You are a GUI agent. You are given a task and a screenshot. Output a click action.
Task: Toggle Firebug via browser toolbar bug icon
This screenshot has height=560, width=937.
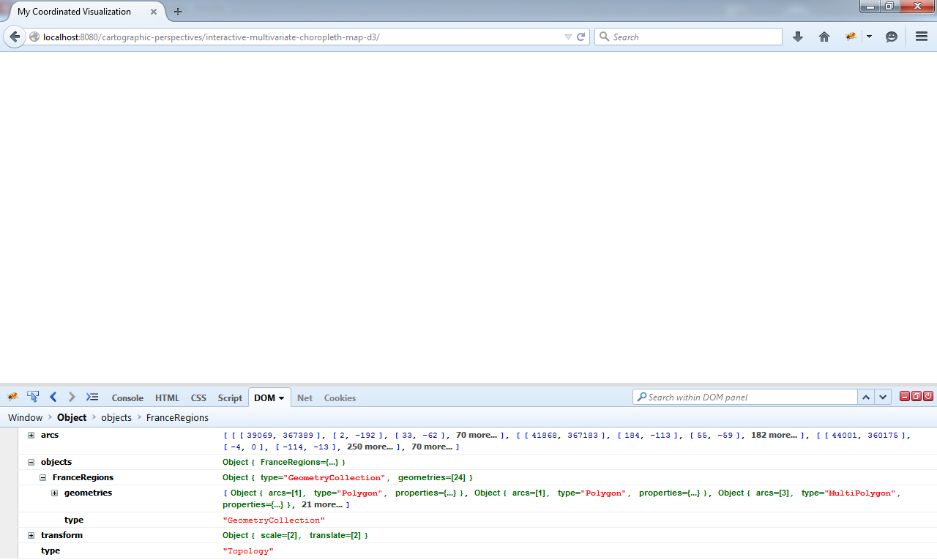(x=851, y=37)
